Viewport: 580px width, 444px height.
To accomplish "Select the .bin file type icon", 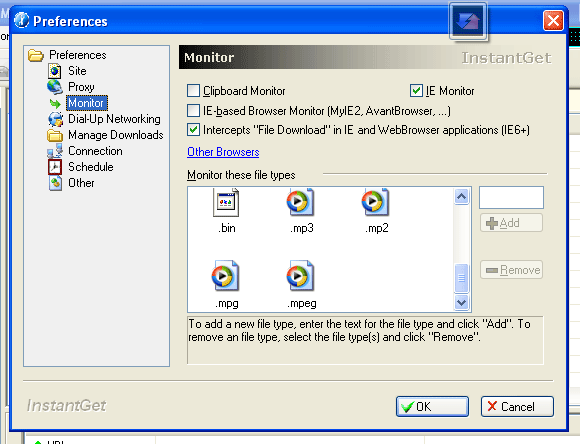I will (x=226, y=203).
